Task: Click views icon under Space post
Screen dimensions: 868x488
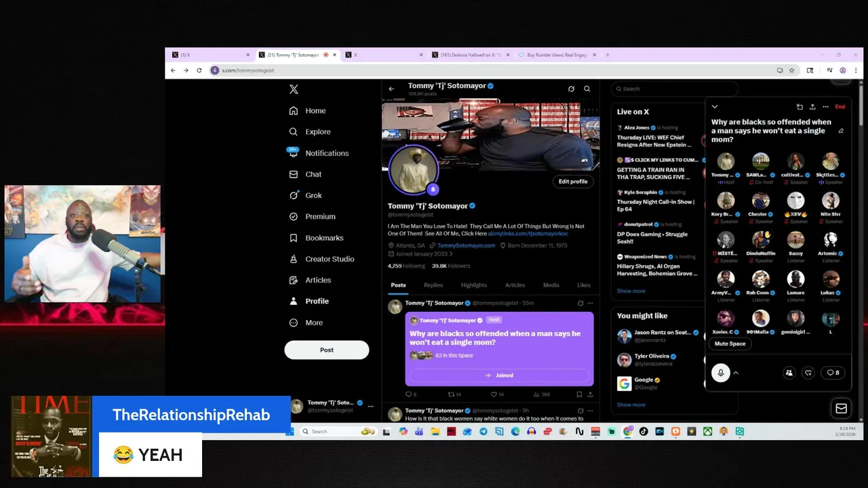Action: point(537,394)
